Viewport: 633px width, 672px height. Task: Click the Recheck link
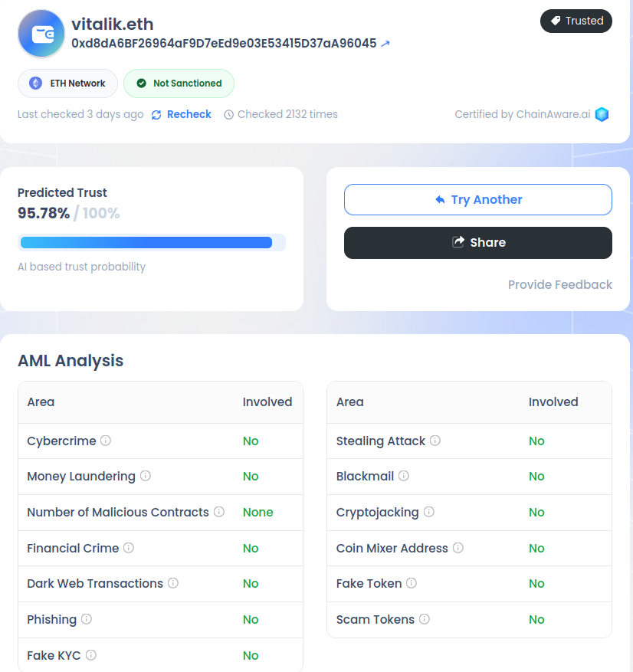coord(189,114)
